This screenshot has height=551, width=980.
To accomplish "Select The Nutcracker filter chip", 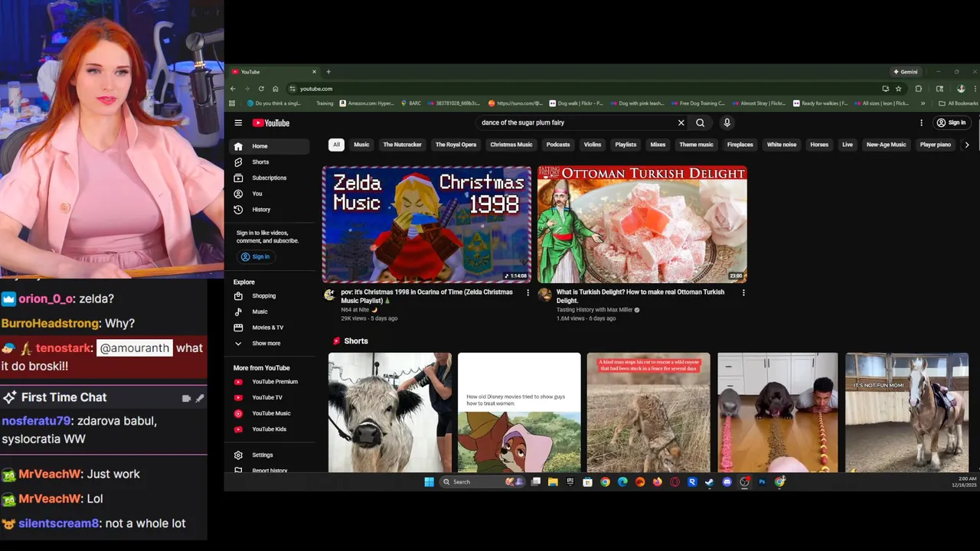I will pyautogui.click(x=402, y=145).
